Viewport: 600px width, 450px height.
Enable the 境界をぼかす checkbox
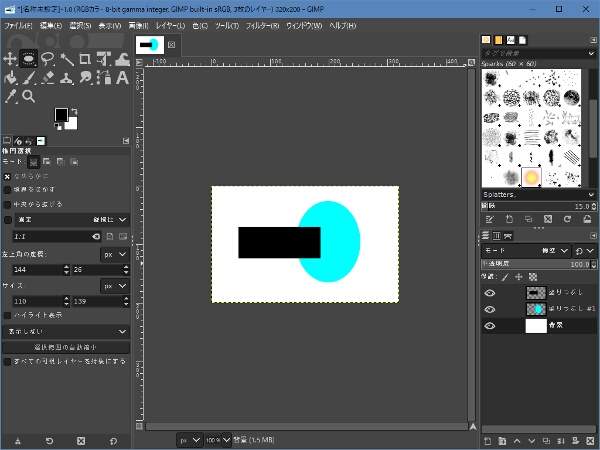[x=9, y=189]
